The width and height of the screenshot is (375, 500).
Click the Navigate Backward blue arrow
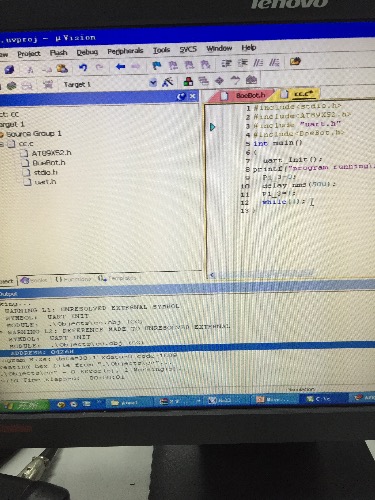tap(120, 67)
